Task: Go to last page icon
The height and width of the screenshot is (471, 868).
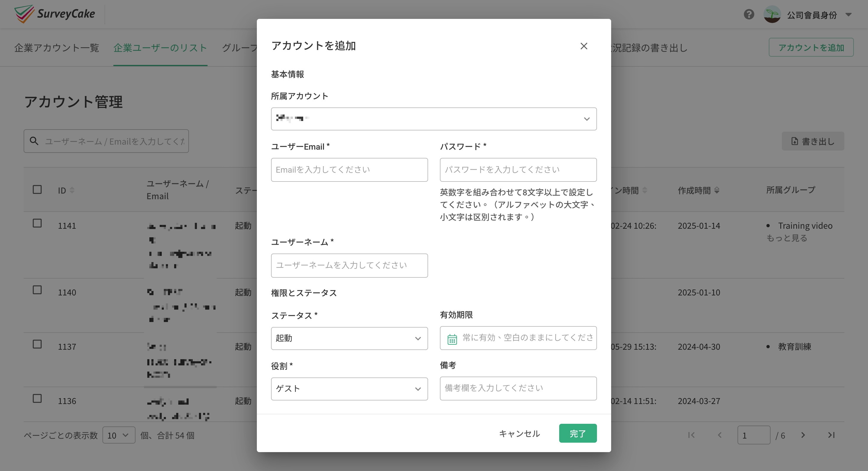Action: coord(831,435)
